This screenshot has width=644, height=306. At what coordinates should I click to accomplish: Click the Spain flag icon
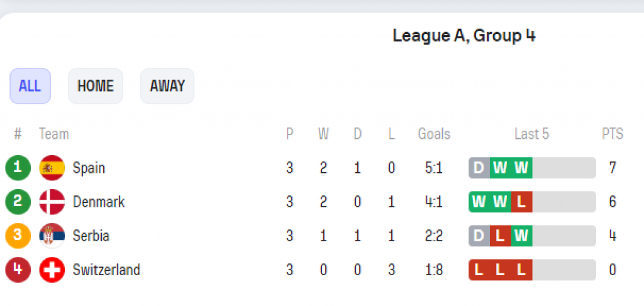(52, 168)
